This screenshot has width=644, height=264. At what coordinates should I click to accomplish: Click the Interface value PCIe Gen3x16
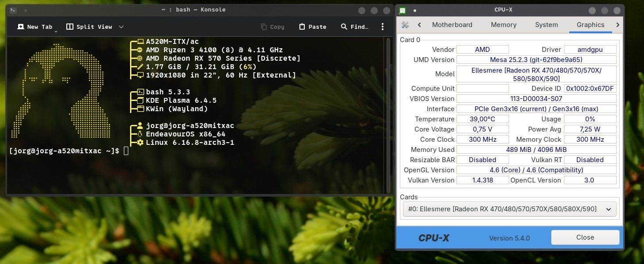536,109
